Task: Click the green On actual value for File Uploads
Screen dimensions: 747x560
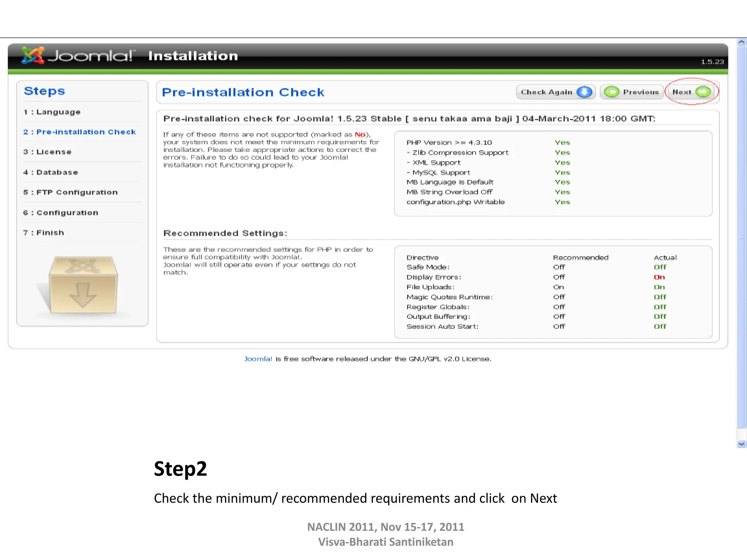Action: 659,287
